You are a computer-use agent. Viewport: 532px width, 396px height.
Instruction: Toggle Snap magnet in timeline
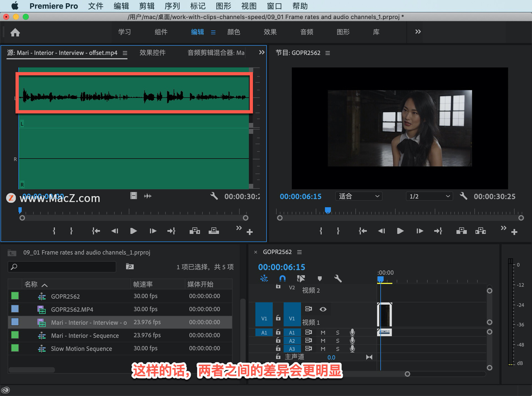(282, 278)
